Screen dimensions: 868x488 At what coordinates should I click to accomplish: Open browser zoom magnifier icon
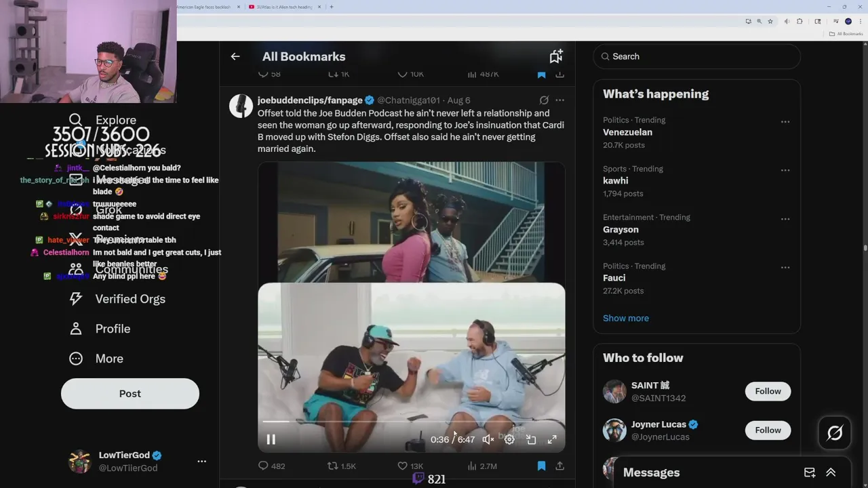point(759,22)
